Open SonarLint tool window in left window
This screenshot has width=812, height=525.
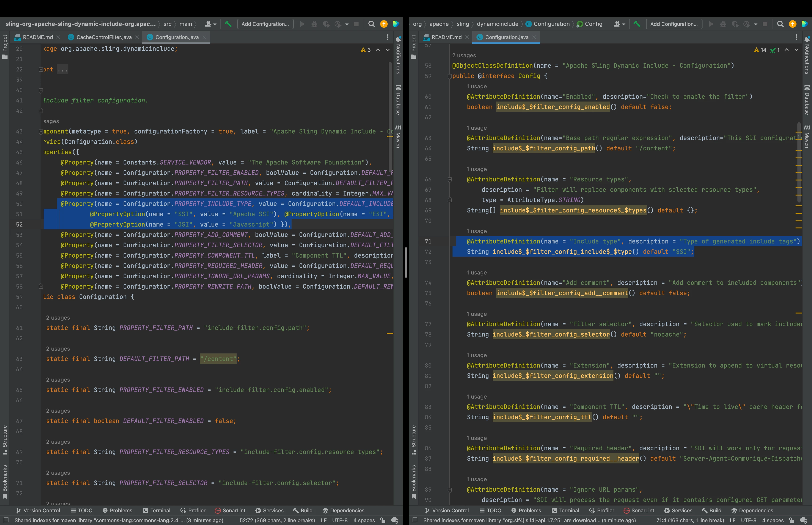click(x=230, y=510)
